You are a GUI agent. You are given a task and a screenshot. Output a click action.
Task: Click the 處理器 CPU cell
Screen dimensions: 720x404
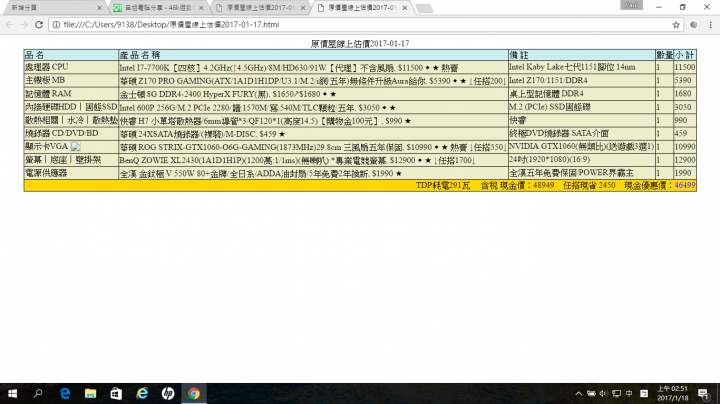pos(71,67)
